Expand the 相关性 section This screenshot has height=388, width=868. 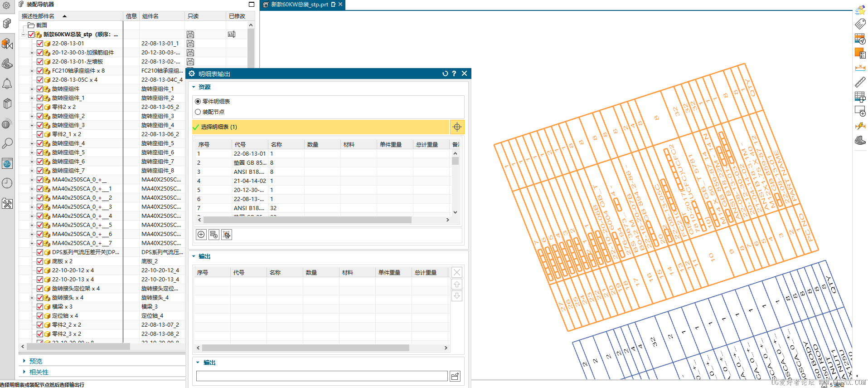(24, 372)
